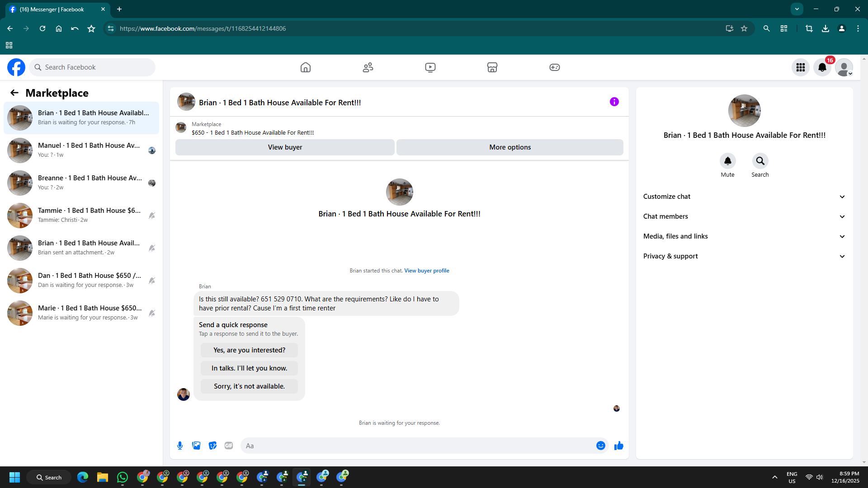Choose a sticker icon in composer

point(212,446)
